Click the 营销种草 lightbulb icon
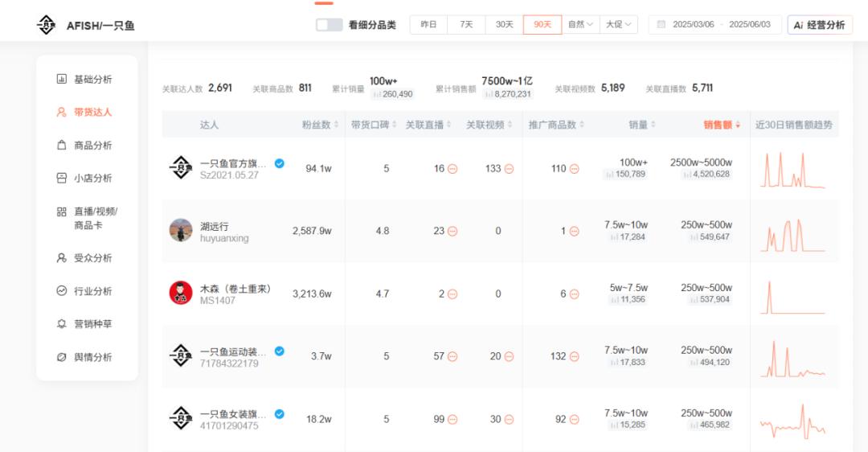The image size is (868, 452). pyautogui.click(x=61, y=323)
